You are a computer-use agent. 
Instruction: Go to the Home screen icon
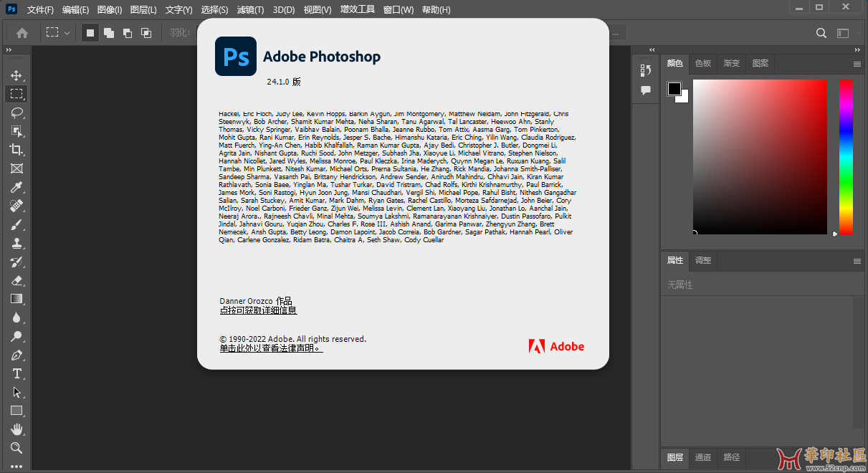pyautogui.click(x=22, y=32)
